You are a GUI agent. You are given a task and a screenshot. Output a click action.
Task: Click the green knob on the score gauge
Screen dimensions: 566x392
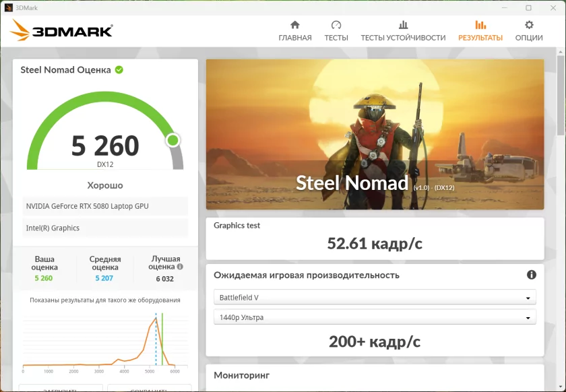point(172,140)
